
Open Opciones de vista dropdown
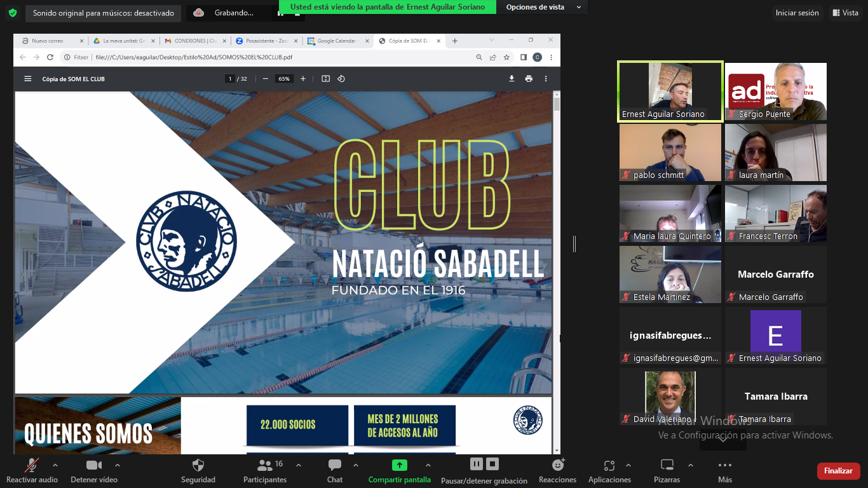[543, 7]
